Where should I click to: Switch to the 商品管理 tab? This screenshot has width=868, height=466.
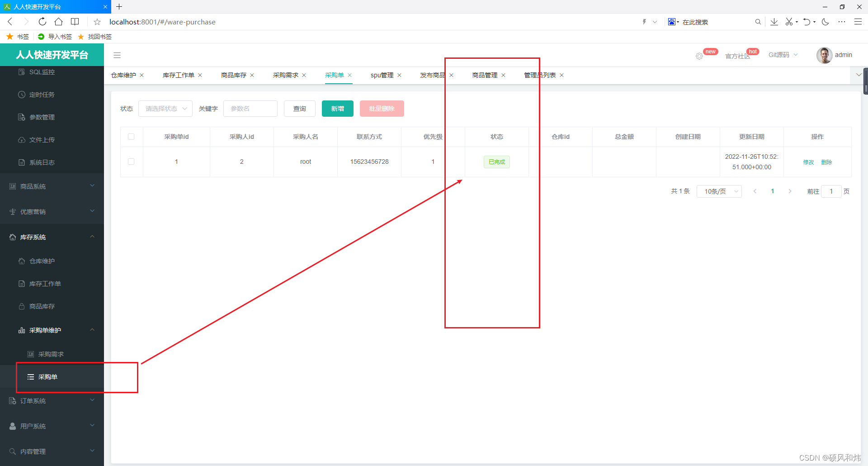click(x=485, y=75)
